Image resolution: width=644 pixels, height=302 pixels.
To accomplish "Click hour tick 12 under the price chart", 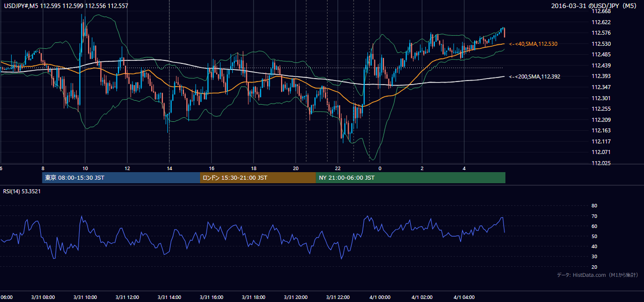I will coord(127,168).
